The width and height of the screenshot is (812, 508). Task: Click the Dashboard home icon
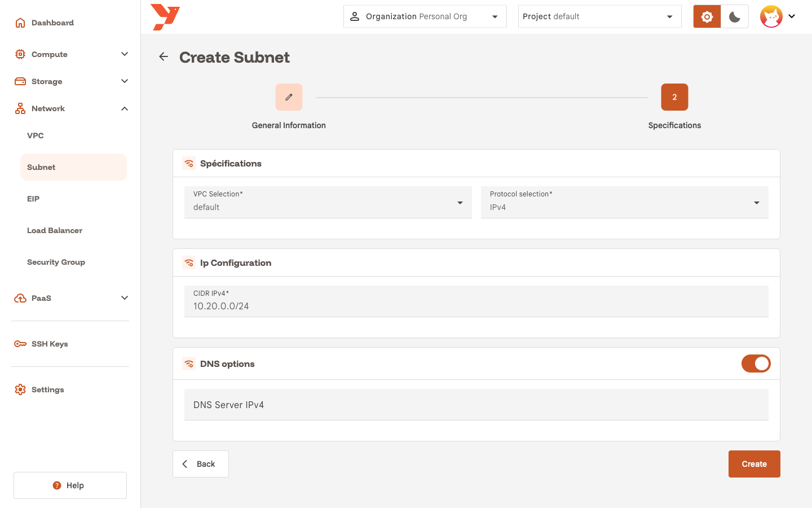pos(20,23)
